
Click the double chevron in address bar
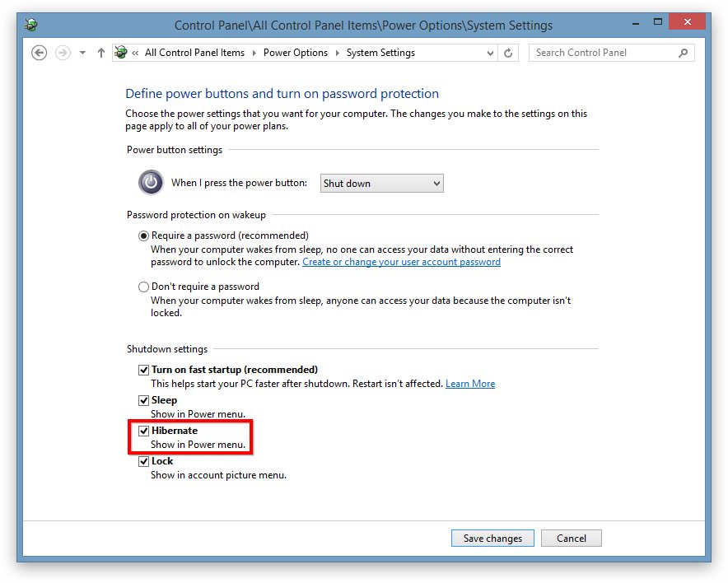[x=135, y=54]
